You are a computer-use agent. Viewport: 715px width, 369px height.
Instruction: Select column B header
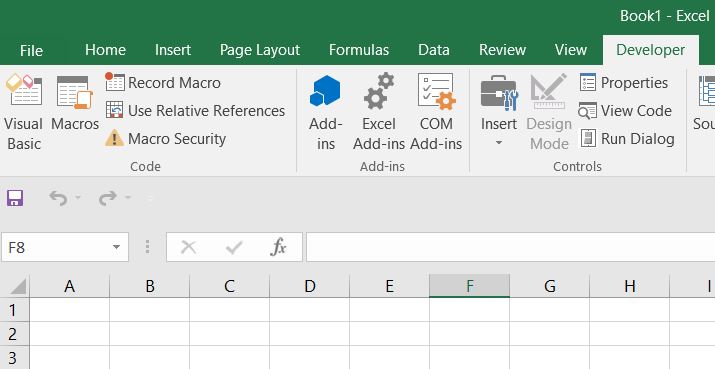click(x=150, y=286)
